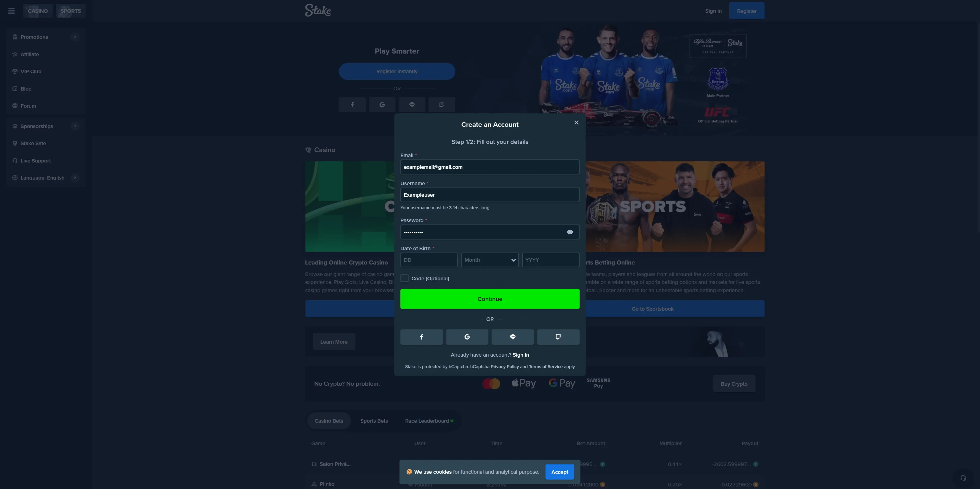
Task: Click the Sports banner thumbnail
Action: pyautogui.click(x=675, y=206)
